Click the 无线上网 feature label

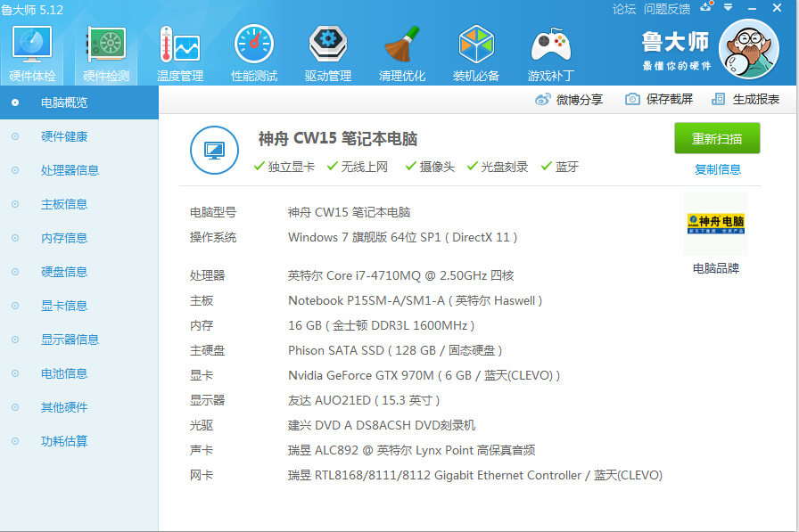[x=365, y=167]
